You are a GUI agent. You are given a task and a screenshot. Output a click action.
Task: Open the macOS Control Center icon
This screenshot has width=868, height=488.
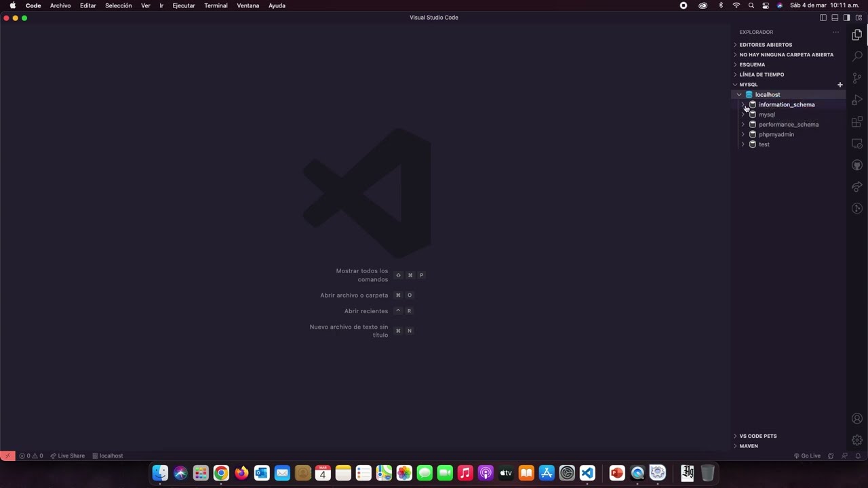click(x=766, y=5)
